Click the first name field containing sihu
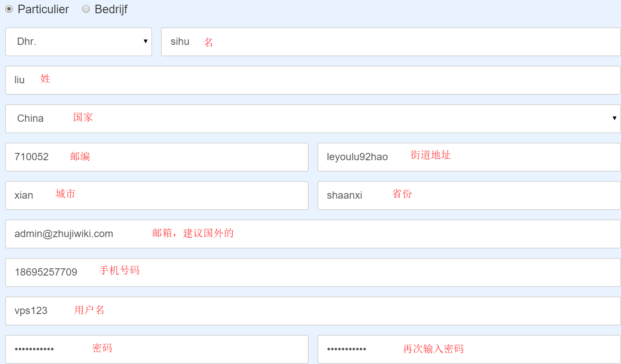This screenshot has width=621, height=364. click(391, 42)
